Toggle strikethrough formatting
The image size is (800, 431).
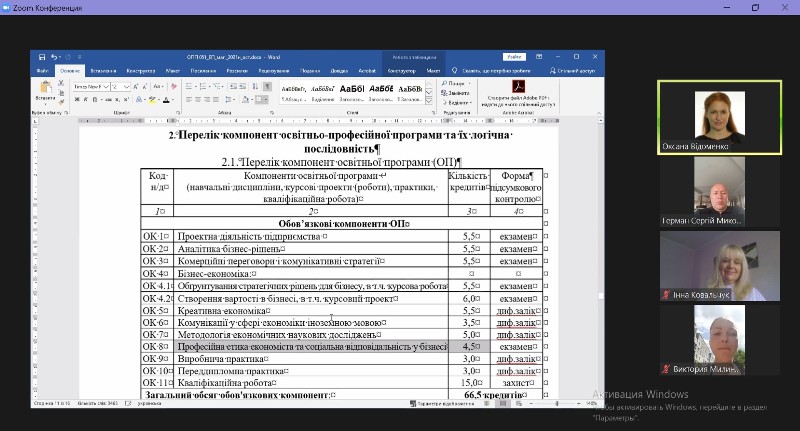108,99
